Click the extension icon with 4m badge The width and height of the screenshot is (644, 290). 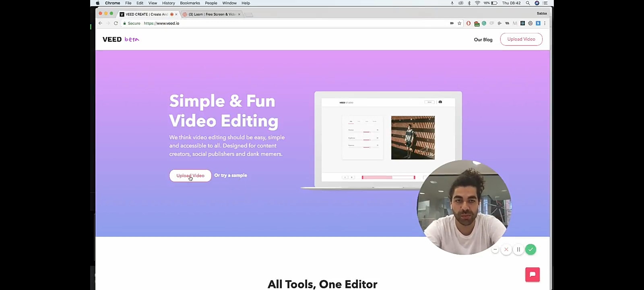click(477, 24)
